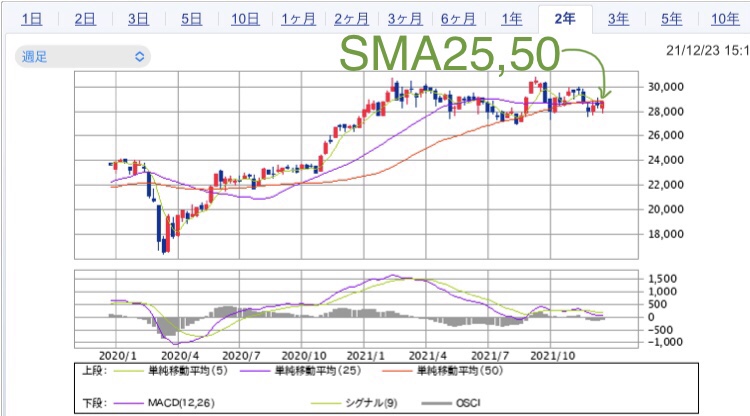Select the 1年 range tab
This screenshot has height=416, width=750.
[x=511, y=19]
